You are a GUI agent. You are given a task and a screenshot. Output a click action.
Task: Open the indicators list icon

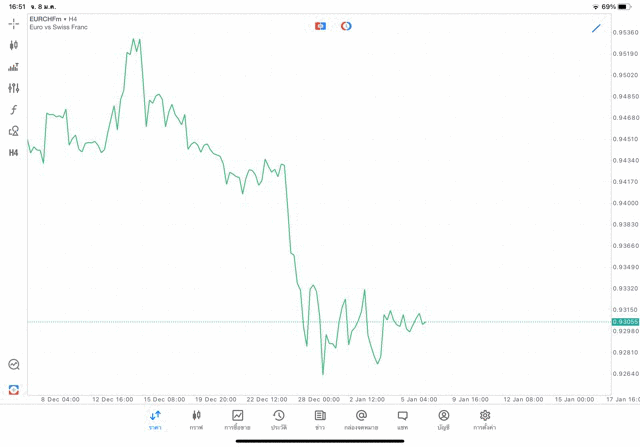14,67
